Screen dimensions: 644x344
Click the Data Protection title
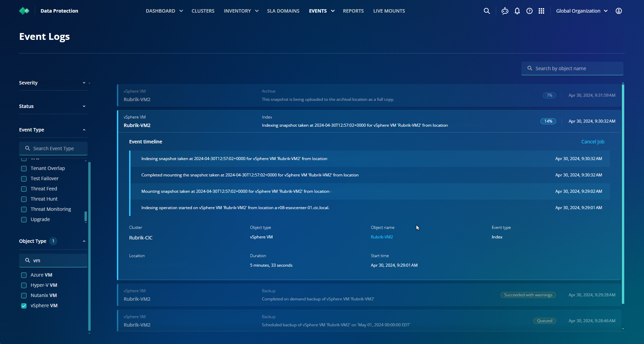click(59, 11)
